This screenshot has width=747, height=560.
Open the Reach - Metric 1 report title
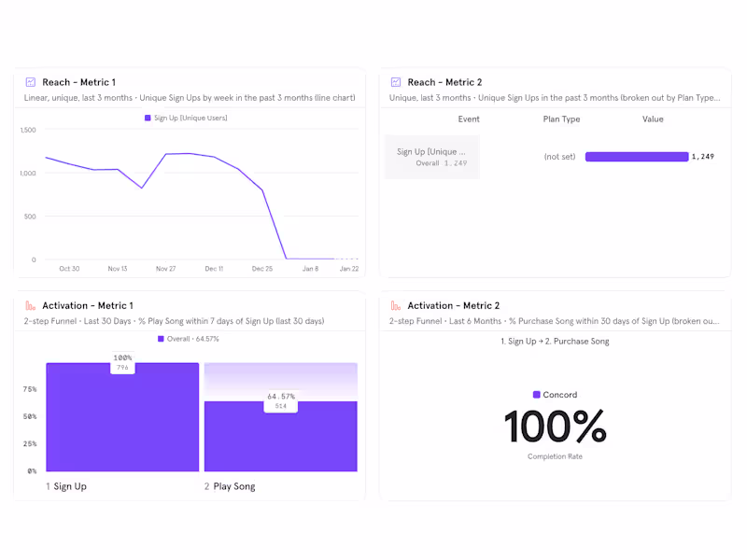pos(78,82)
